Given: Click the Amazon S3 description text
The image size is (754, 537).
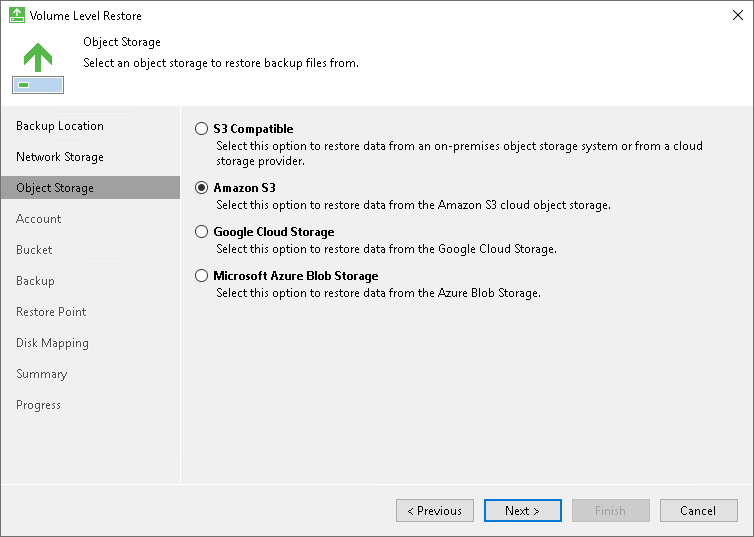Looking at the screenshot, I should 414,205.
